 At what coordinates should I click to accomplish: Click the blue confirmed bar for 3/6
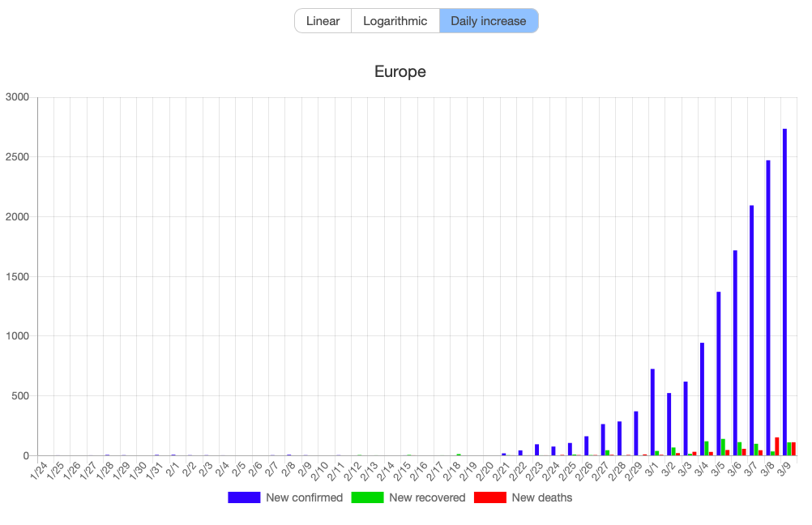tap(735, 353)
